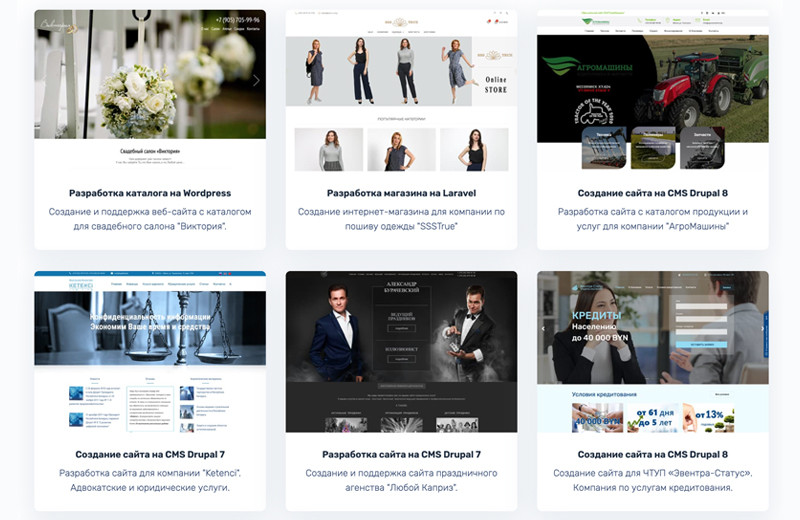Click next-slide arrow on wedding salon image
The width and height of the screenshot is (800, 520).
[x=256, y=80]
